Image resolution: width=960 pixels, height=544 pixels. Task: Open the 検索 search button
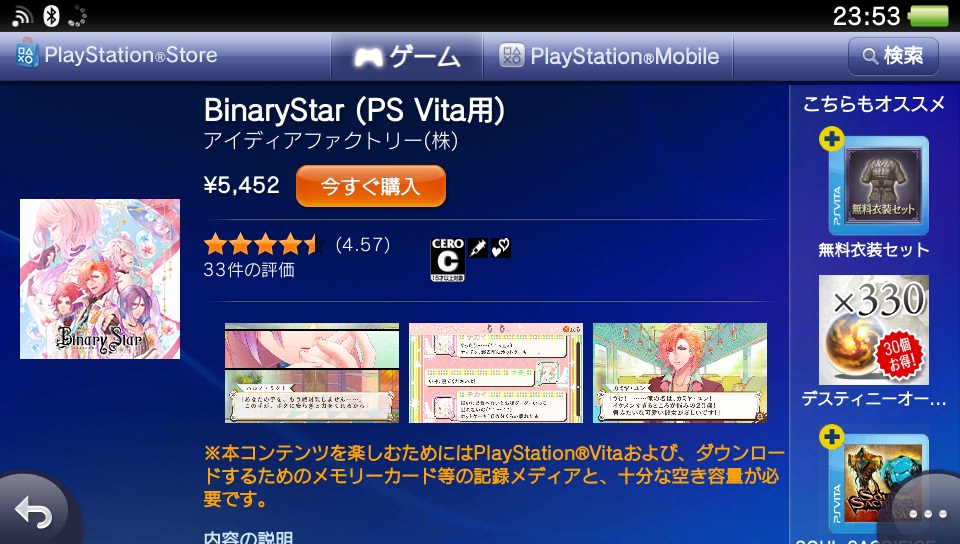(x=893, y=56)
